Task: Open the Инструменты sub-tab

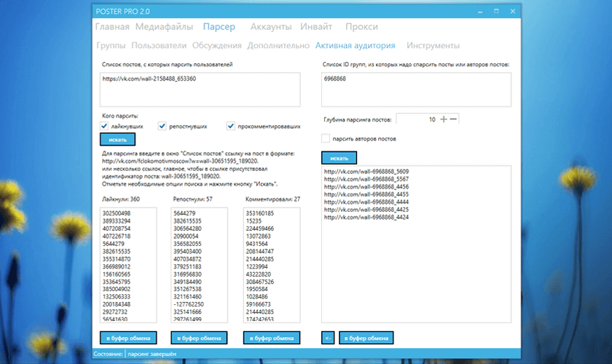Action: [433, 45]
